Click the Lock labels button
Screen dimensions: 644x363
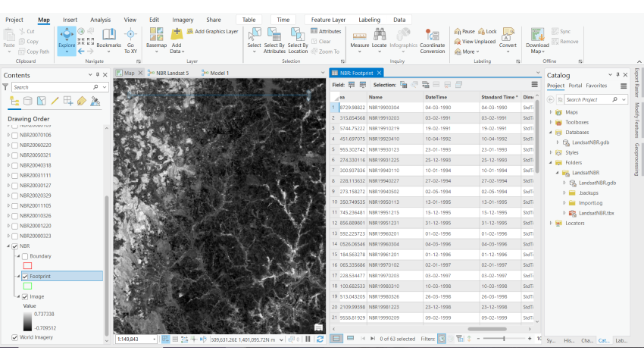click(487, 31)
